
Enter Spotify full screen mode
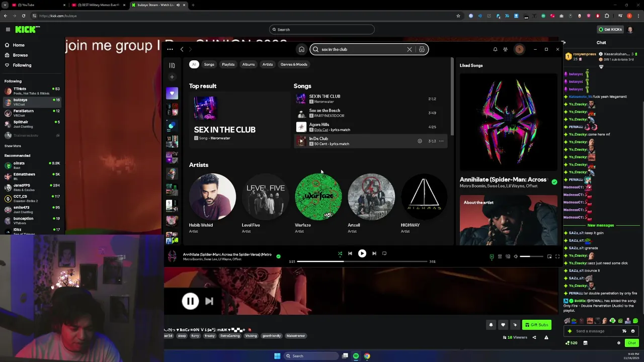(557, 256)
